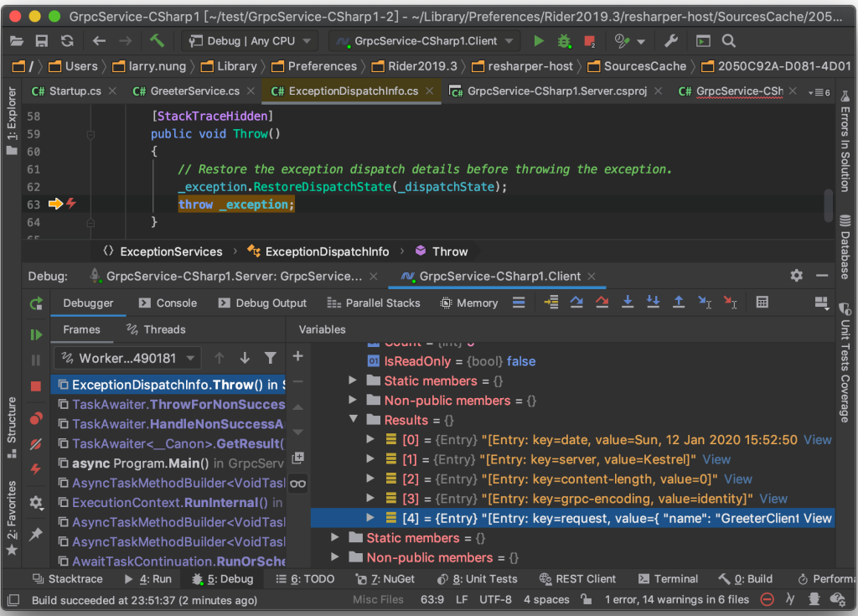Expand the [1] Entry key=server item
Viewport: 858px width, 616px height.
click(370, 458)
